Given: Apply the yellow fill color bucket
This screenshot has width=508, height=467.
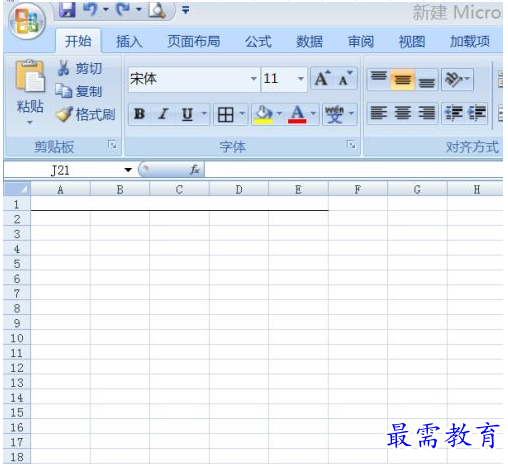Looking at the screenshot, I should pos(264,114).
